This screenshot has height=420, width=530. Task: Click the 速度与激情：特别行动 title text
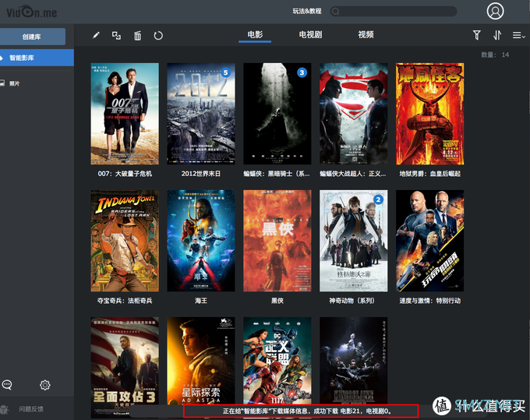[430, 301]
